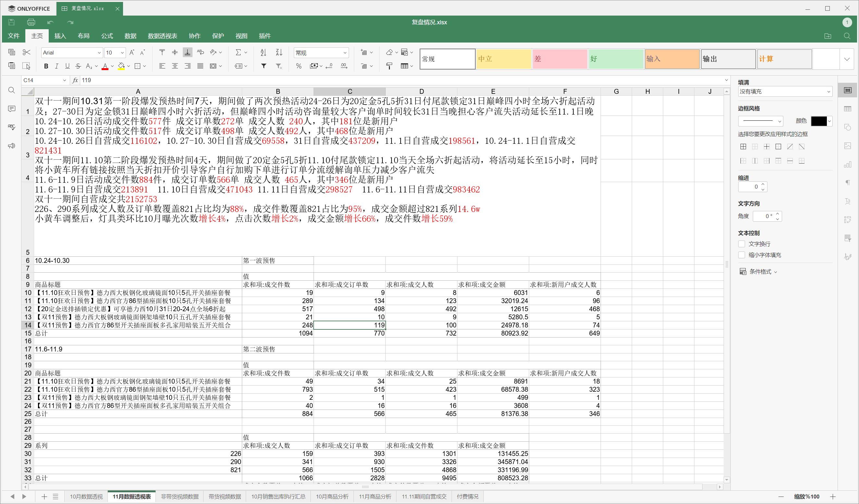Open chart settings in right sidebar
Image resolution: width=859 pixels, height=504 pixels.
[848, 165]
